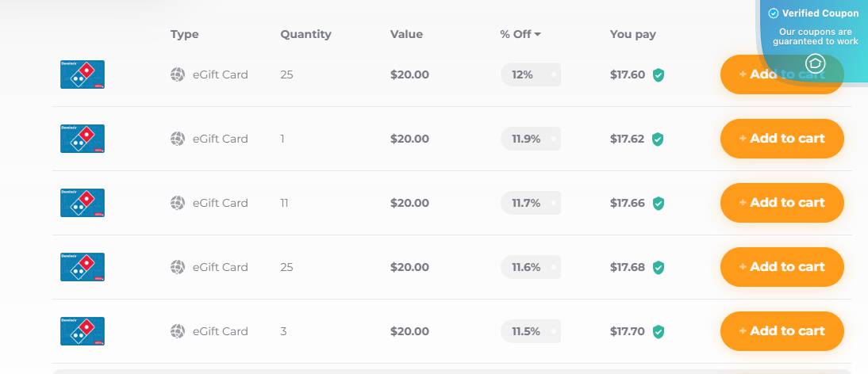
Task: Click the green verified shield beside $17.70
Action: [x=659, y=332]
